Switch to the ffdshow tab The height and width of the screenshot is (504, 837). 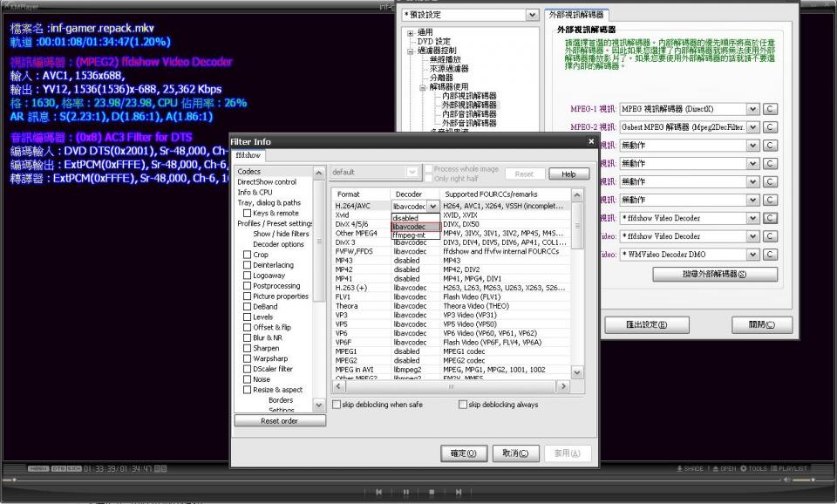(249, 155)
